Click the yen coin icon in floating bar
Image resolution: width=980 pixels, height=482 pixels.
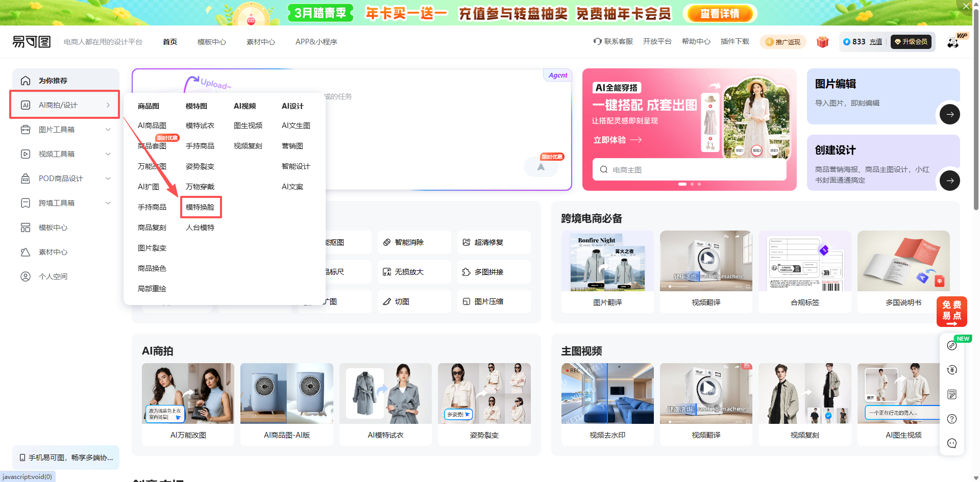[952, 370]
